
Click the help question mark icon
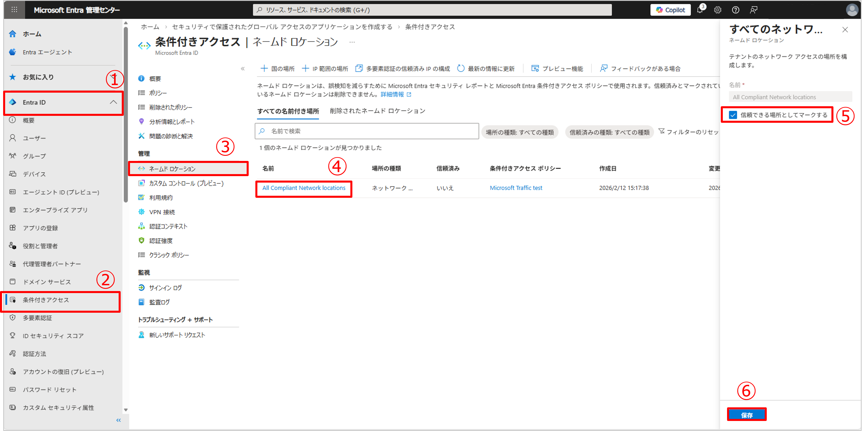point(735,10)
